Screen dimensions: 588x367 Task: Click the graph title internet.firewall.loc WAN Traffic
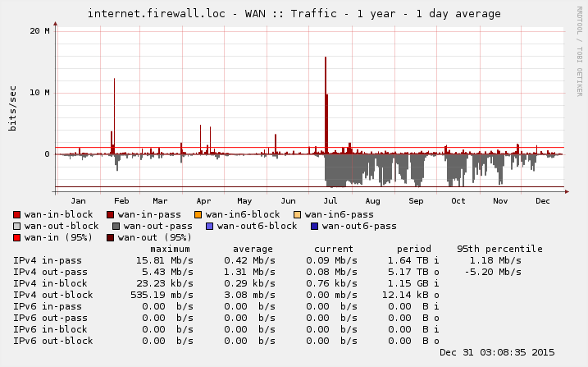tap(294, 14)
